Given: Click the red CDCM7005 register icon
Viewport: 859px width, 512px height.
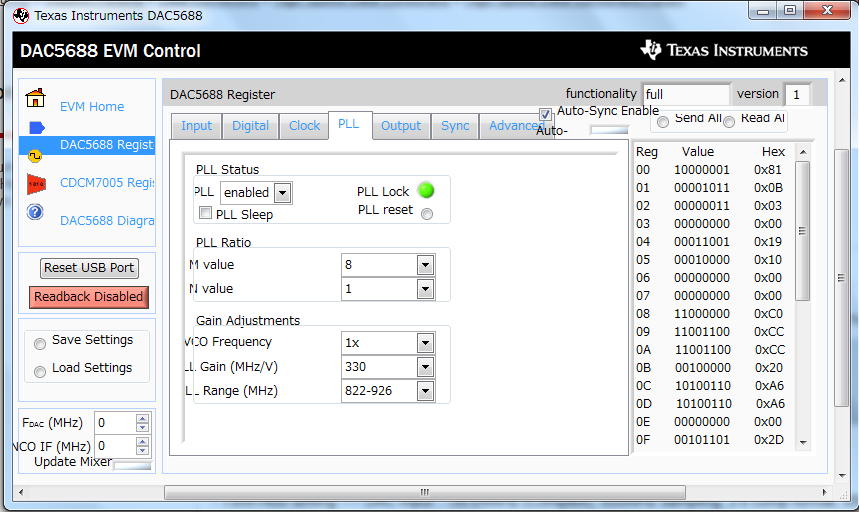Looking at the screenshot, I should [36, 184].
